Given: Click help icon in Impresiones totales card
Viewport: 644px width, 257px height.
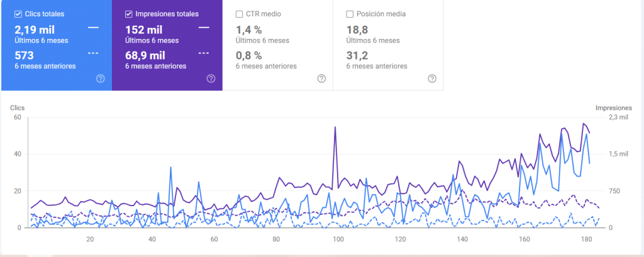Looking at the screenshot, I should pyautogui.click(x=211, y=79).
